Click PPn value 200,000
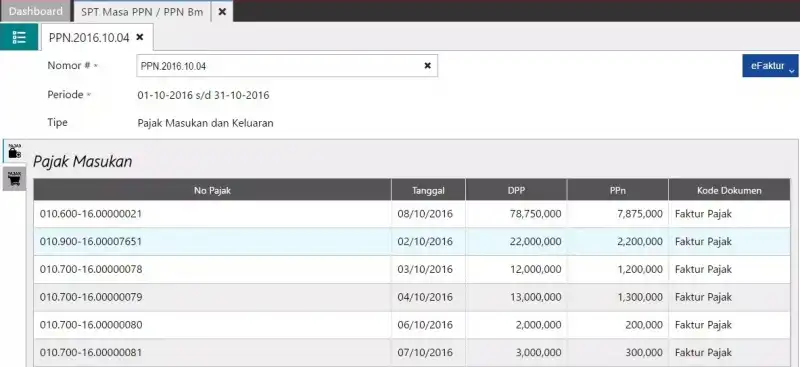800x367 pixels. click(x=645, y=325)
